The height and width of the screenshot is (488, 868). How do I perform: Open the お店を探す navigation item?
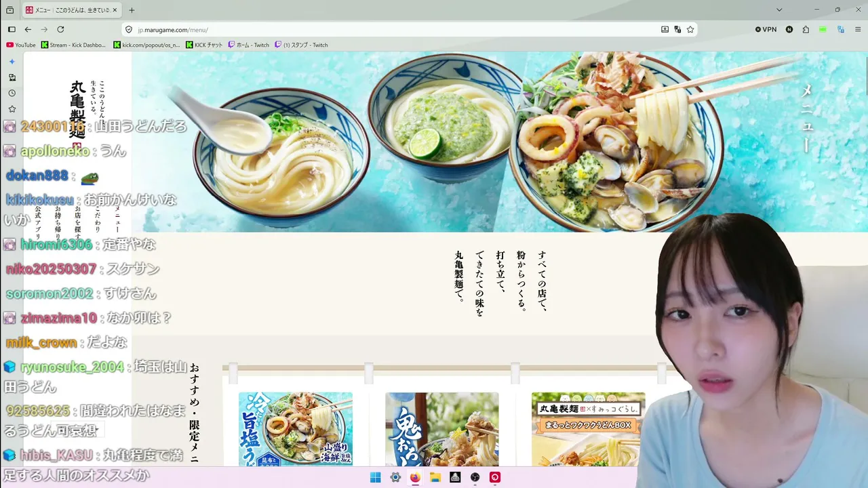(x=78, y=224)
